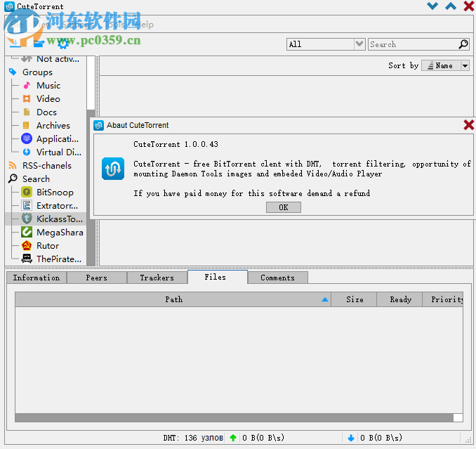Click the Applications group monitor icon
This screenshot has height=449, width=476.
pos(27,139)
